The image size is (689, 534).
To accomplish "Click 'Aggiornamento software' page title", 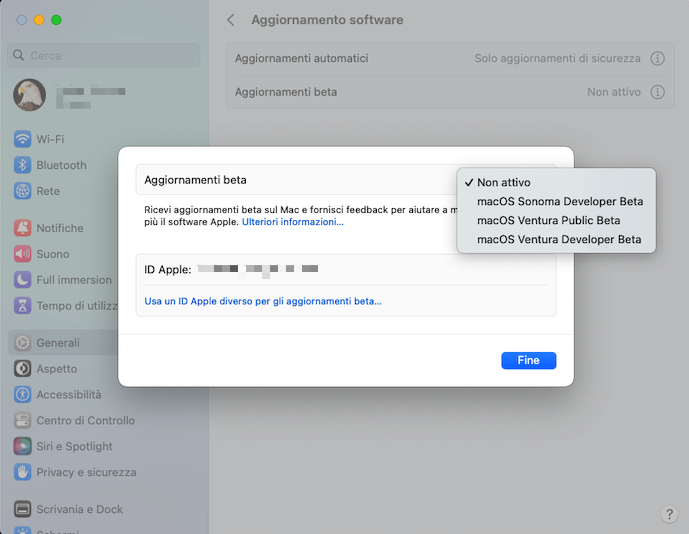I will [327, 20].
